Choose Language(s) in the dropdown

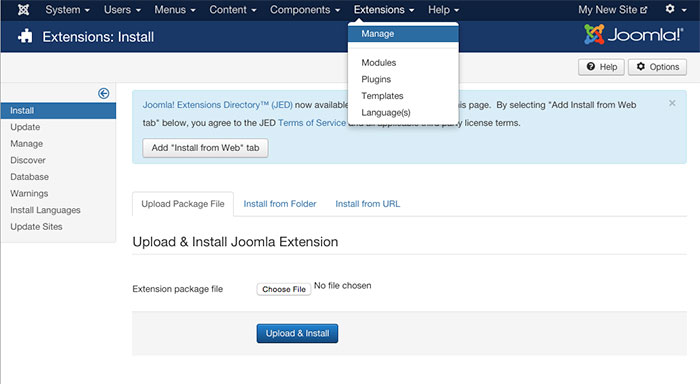tap(386, 113)
